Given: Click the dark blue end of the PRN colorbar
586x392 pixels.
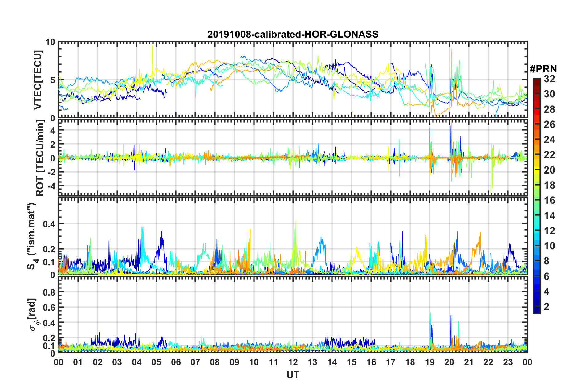Looking at the screenshot, I should [x=536, y=311].
